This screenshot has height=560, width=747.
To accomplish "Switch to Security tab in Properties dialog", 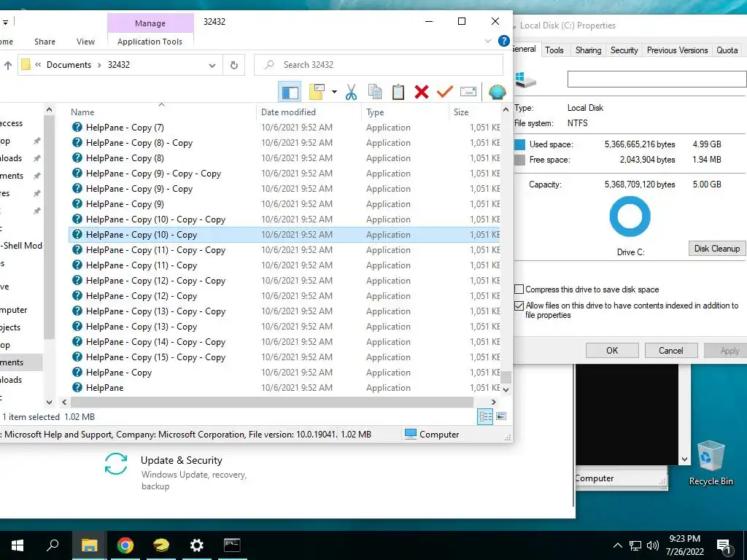I will tap(624, 50).
